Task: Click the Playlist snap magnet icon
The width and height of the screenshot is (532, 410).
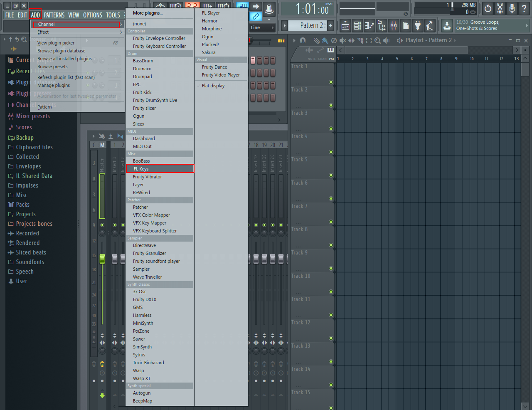Action: [x=303, y=40]
